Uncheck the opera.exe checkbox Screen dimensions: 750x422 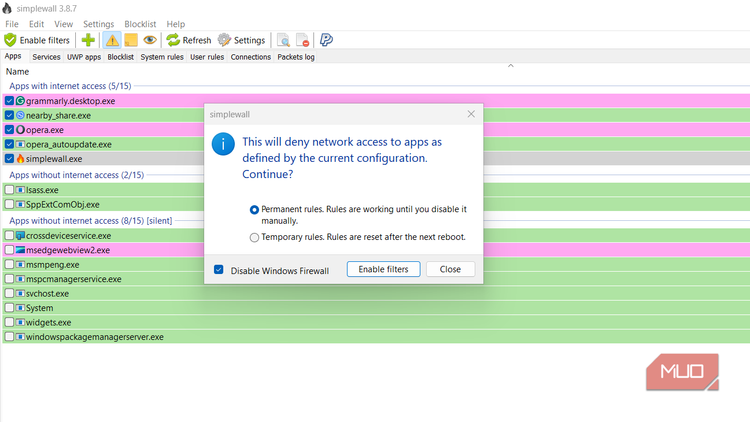point(9,130)
